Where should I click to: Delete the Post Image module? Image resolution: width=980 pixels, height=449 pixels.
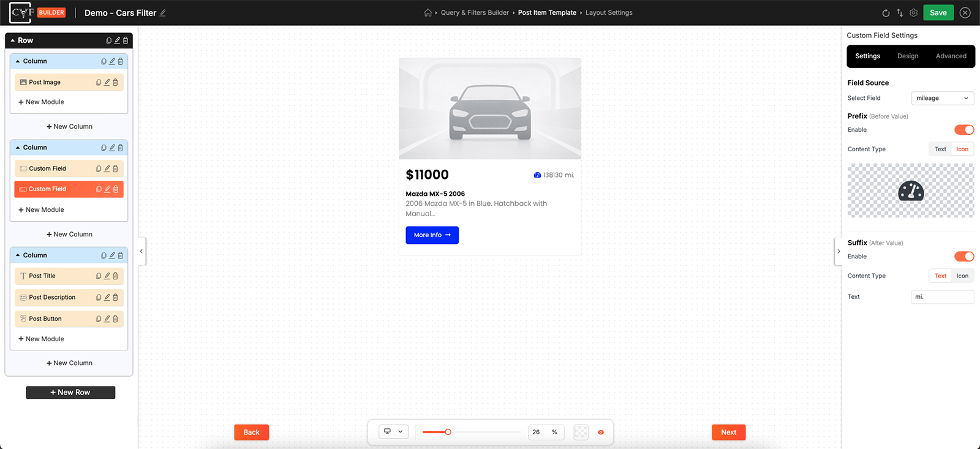115,82
